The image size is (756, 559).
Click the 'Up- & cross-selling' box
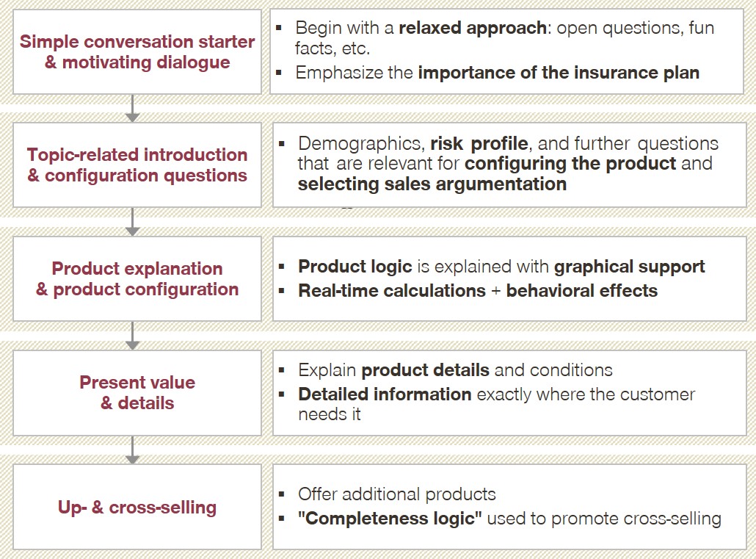pos(137,507)
